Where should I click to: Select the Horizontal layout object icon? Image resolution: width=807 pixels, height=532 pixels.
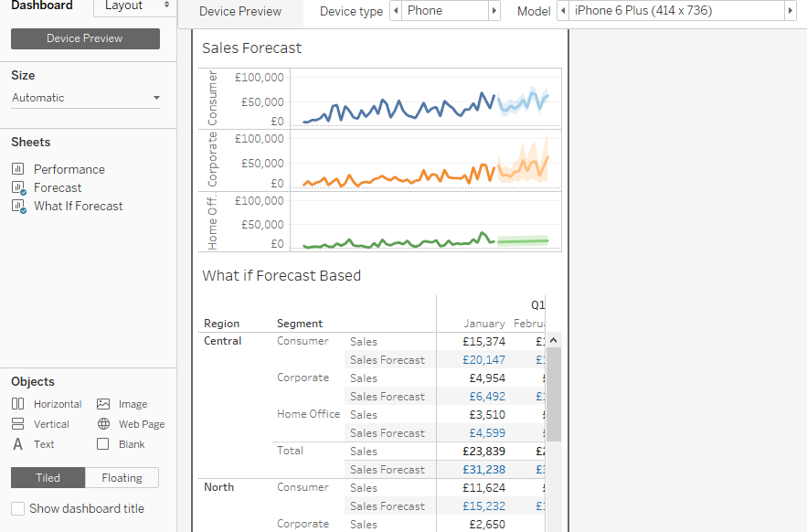coord(17,404)
